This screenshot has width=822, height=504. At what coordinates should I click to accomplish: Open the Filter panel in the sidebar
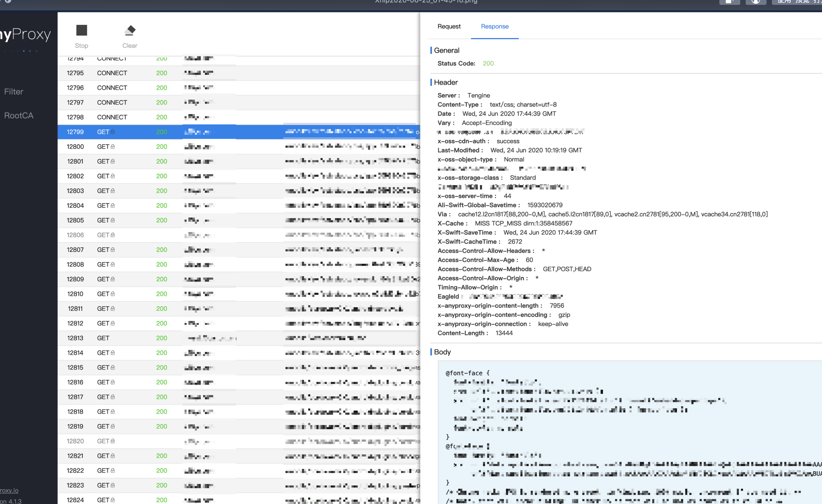14,91
